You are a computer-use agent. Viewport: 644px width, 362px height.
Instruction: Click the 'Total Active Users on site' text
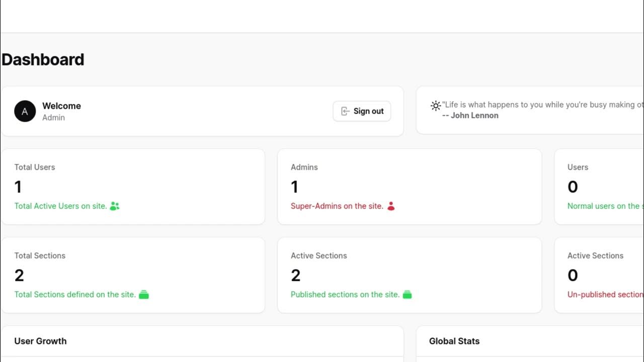60,206
